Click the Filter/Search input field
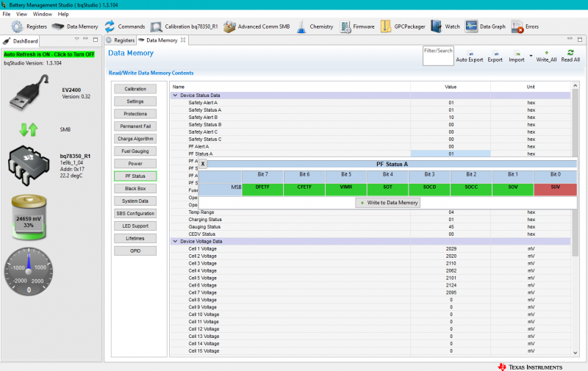This screenshot has width=588, height=371. tap(438, 55)
